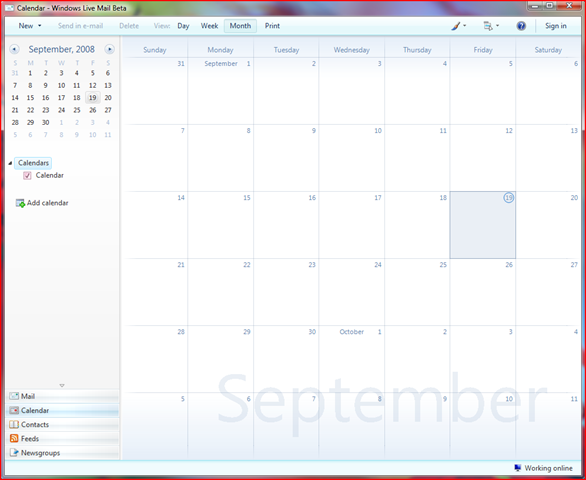Click the Print button
This screenshot has width=586, height=480.
pyautogui.click(x=272, y=26)
